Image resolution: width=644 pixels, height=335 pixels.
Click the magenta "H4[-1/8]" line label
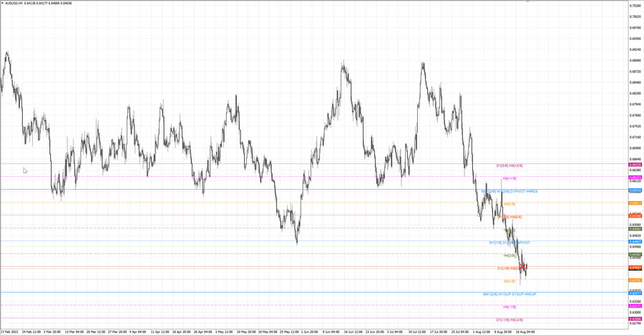pos(509,306)
